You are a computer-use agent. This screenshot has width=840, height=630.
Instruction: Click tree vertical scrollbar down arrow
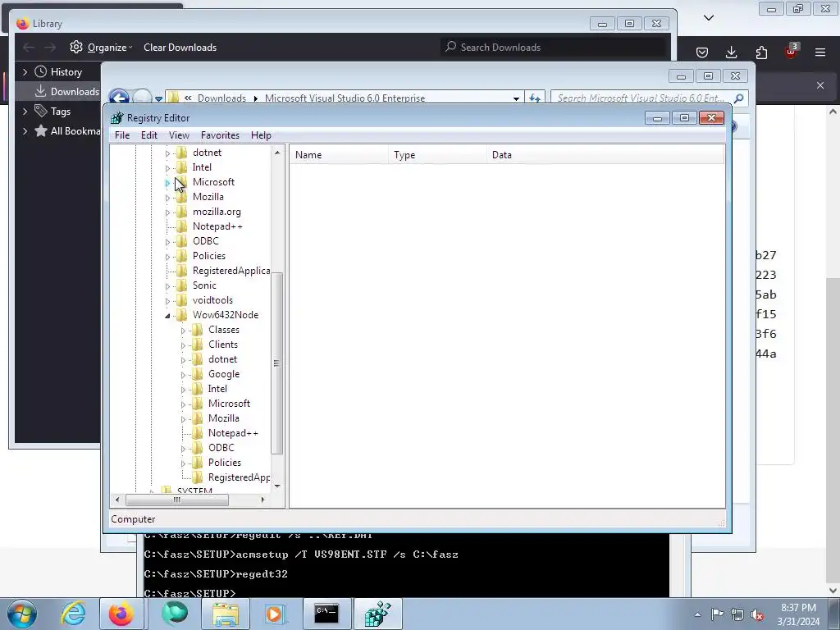coord(277,486)
